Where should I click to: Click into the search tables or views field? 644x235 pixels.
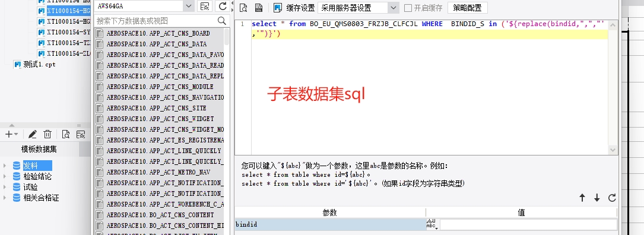tap(156, 21)
